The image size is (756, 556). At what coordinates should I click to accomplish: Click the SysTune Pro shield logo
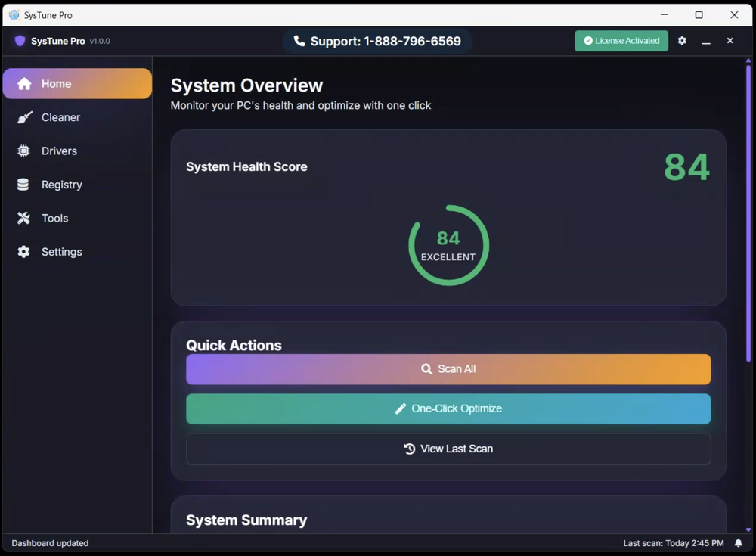[20, 41]
